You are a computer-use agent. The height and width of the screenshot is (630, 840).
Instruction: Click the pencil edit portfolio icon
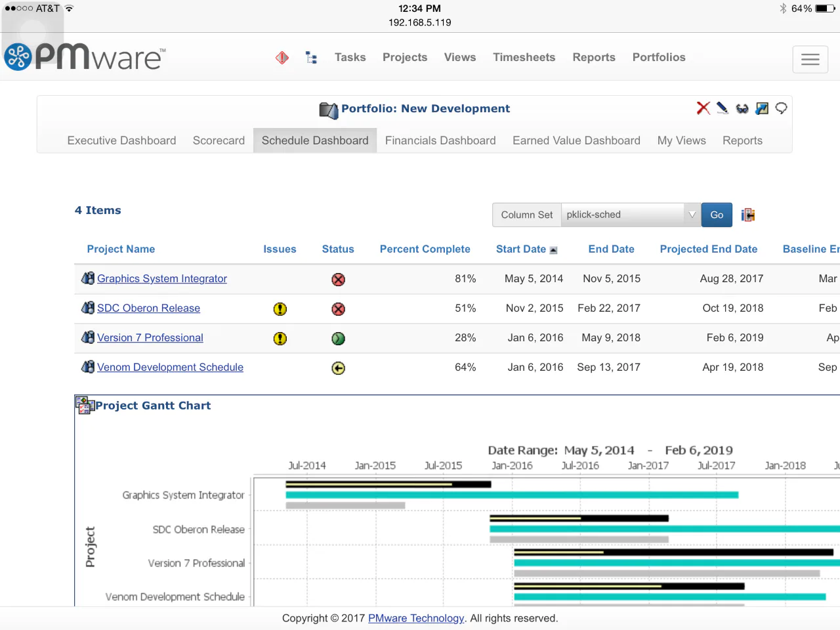723,108
